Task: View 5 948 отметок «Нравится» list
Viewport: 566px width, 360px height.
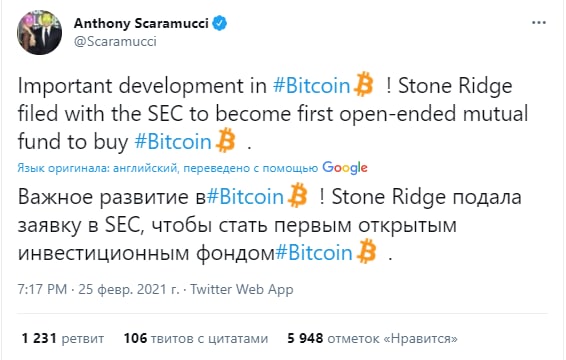Action: click(373, 339)
